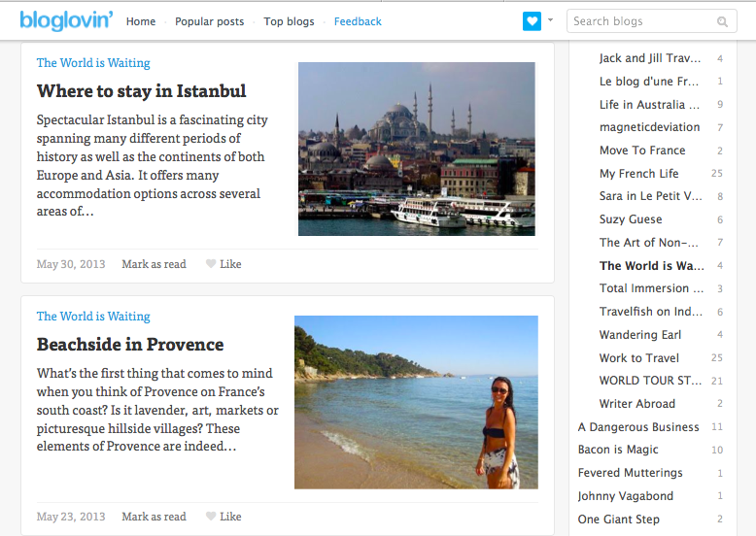Select My French Life in sidebar
The image size is (756, 536).
click(638, 174)
